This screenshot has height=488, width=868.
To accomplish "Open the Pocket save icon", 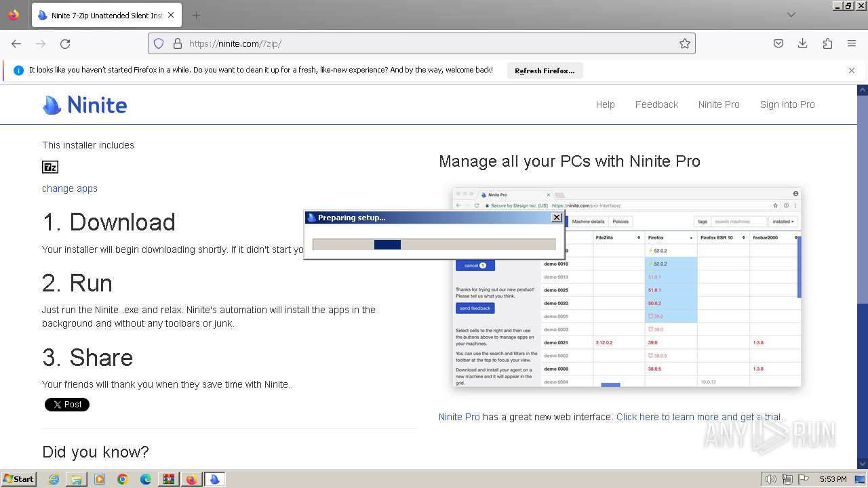I will [x=778, y=43].
